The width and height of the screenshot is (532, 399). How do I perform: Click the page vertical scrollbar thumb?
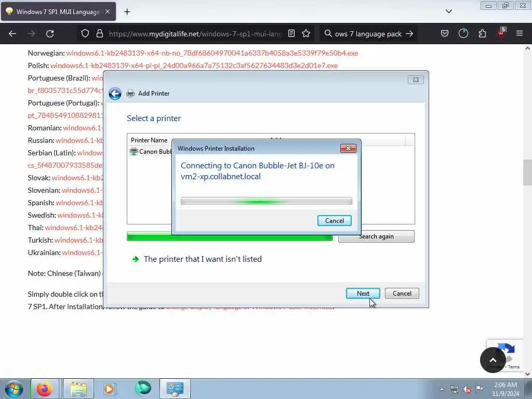(527, 172)
